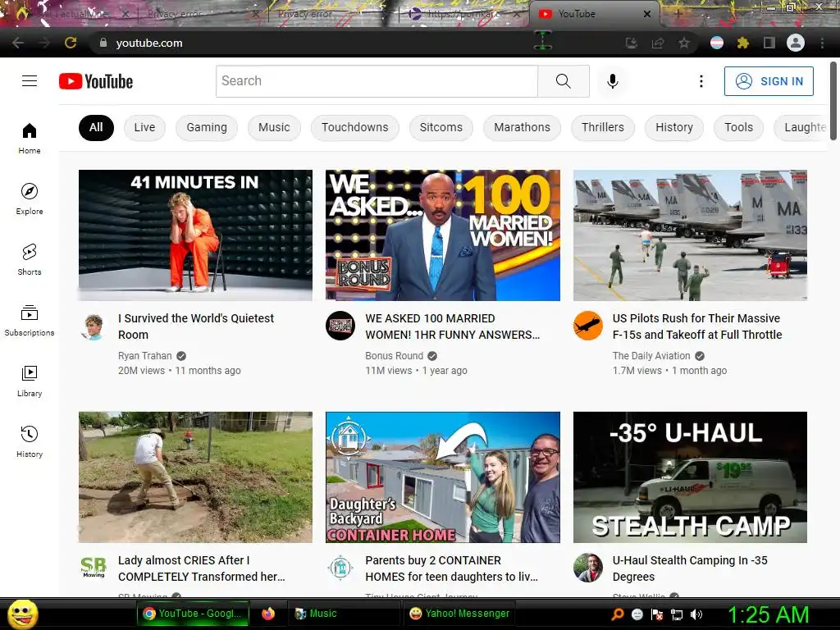Click the YouTube search input field
Image resolution: width=840 pixels, height=630 pixels.
pyautogui.click(x=377, y=81)
